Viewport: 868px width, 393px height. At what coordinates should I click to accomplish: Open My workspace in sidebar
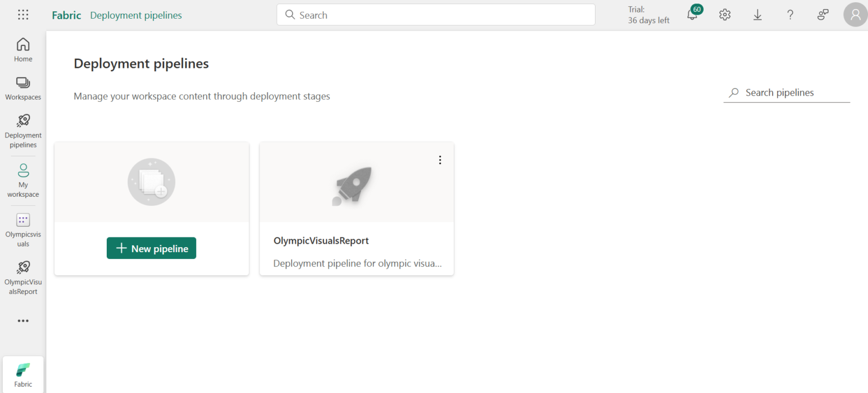pyautogui.click(x=23, y=180)
